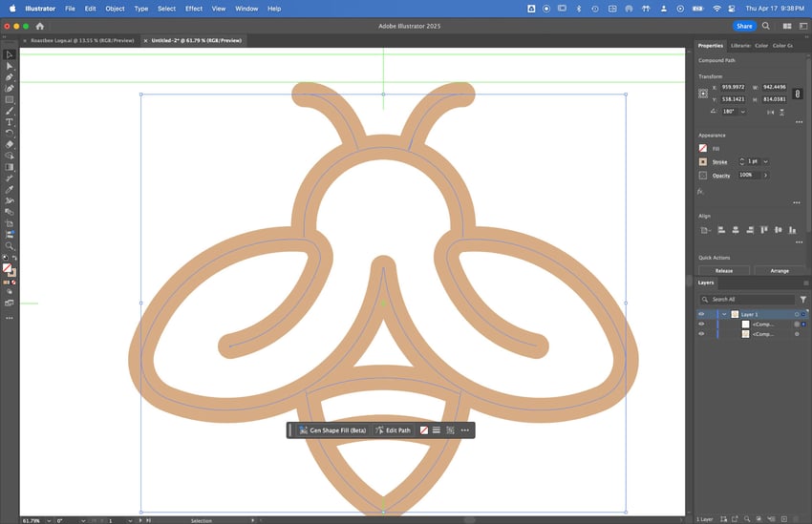This screenshot has height=524, width=812.
Task: Open Arrange Documents icon in title bar
Action: tap(787, 26)
